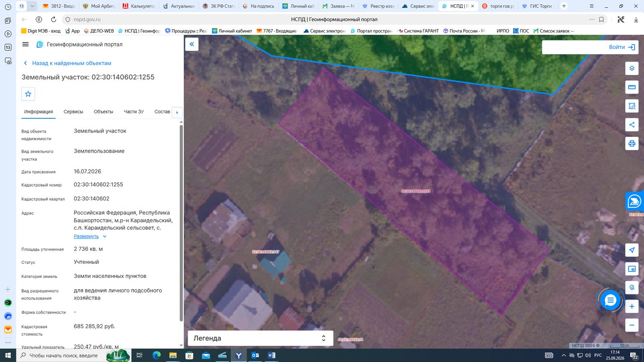Click parcel label 02:30:140602:1255 on the map
The image size is (644, 362).
coord(416,191)
